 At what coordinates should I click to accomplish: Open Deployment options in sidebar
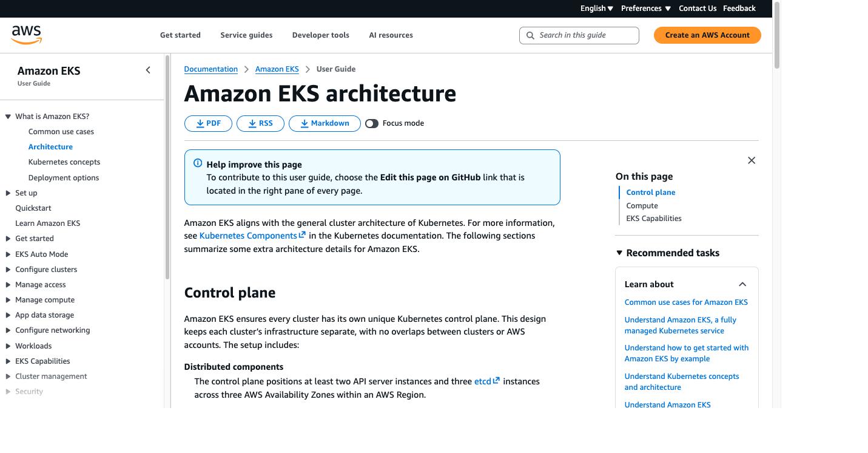(x=64, y=178)
